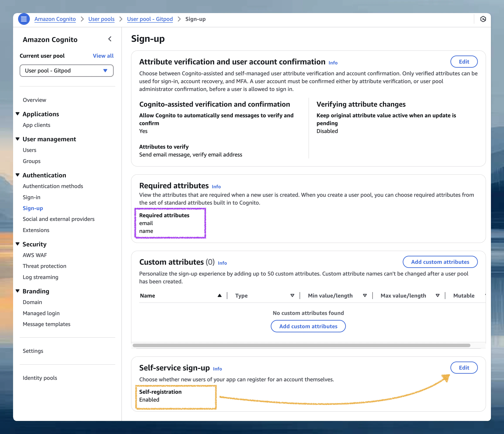Image resolution: width=504 pixels, height=434 pixels.
Task: Select Threat protection in sidebar
Action: click(x=44, y=266)
